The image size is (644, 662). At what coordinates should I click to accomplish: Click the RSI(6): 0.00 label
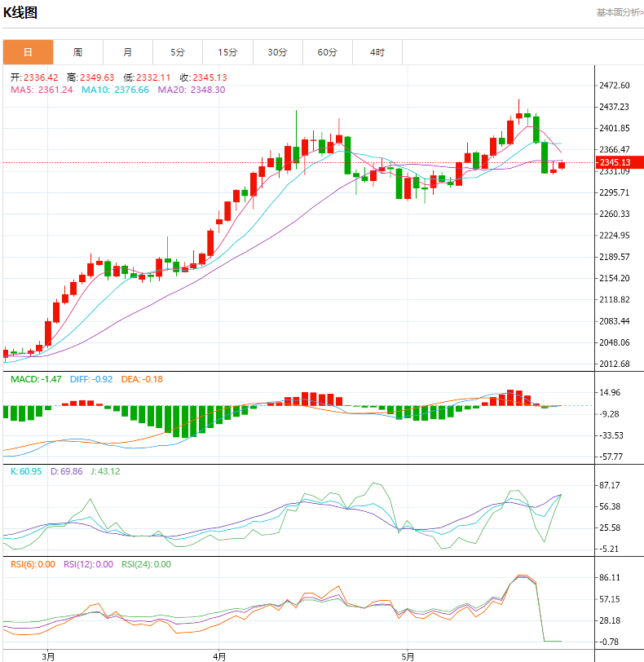click(33, 564)
